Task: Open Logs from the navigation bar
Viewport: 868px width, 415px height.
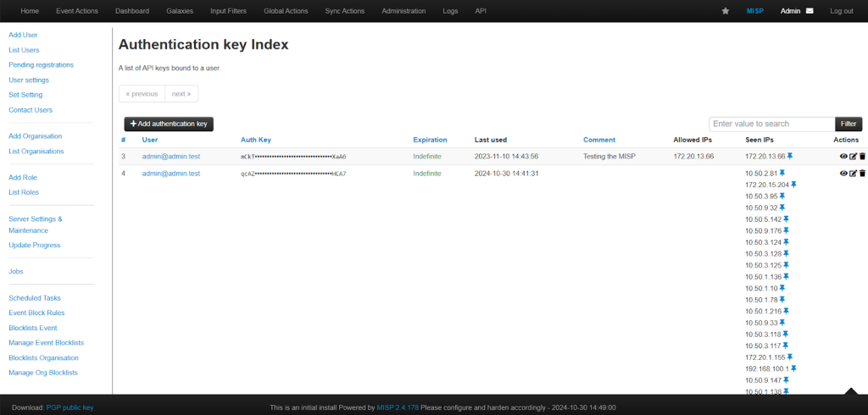Action: 450,11
